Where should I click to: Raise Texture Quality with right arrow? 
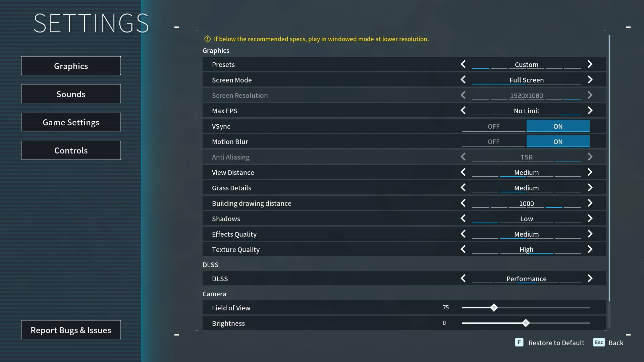(590, 249)
